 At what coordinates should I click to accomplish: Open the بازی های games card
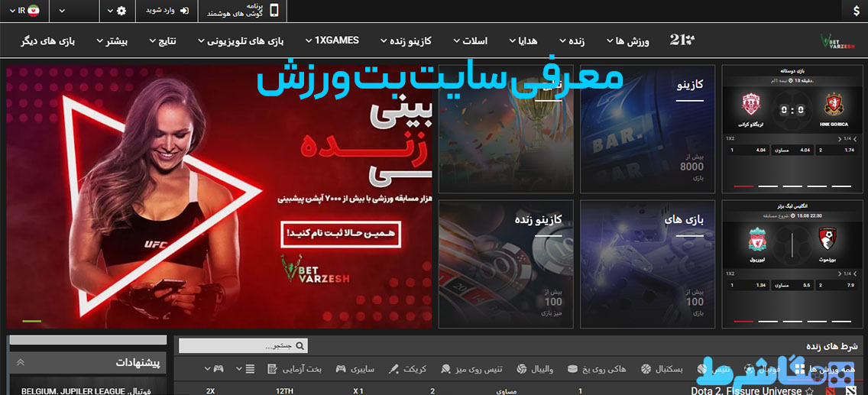pyautogui.click(x=647, y=264)
